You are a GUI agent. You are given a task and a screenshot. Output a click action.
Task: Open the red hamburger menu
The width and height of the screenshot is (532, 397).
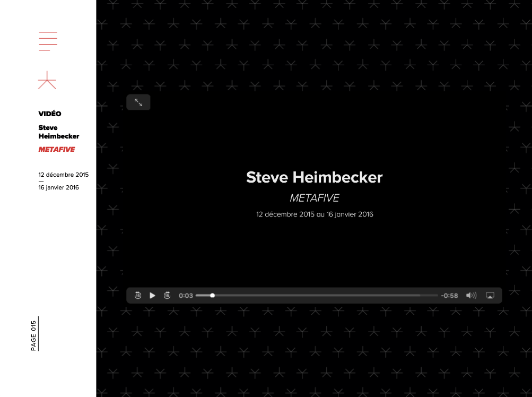coord(48,41)
